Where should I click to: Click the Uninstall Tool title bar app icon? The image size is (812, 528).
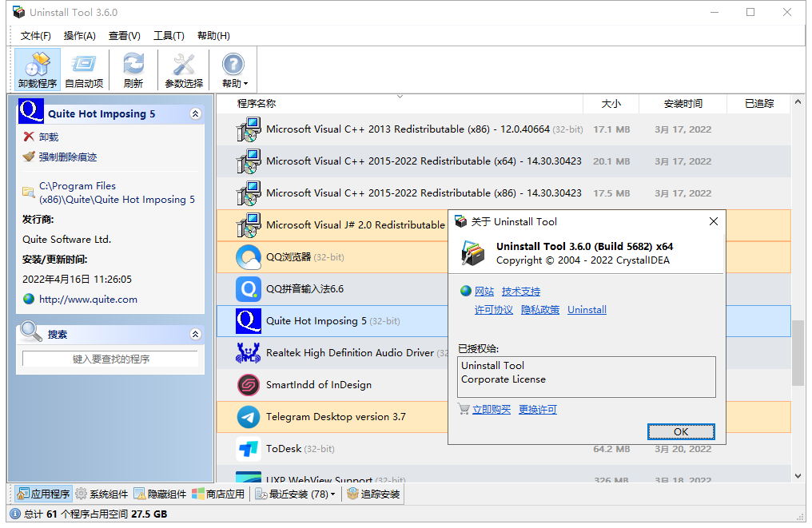18,12
